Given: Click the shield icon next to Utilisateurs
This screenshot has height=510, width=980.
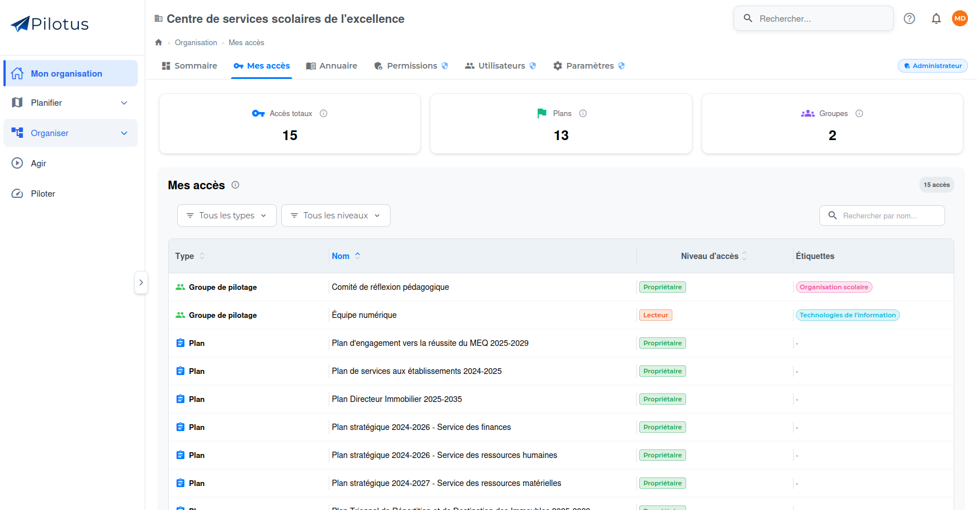Looking at the screenshot, I should coord(533,66).
